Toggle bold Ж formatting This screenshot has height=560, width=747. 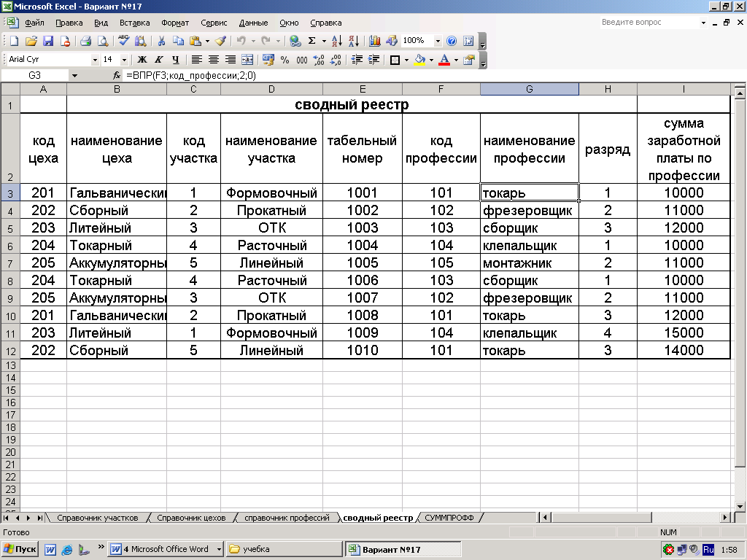pyautogui.click(x=142, y=60)
